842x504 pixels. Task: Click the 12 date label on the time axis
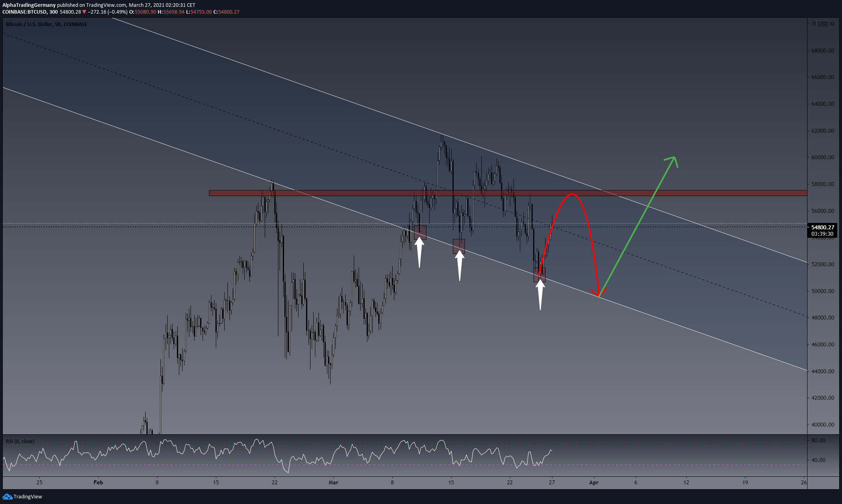point(686,482)
